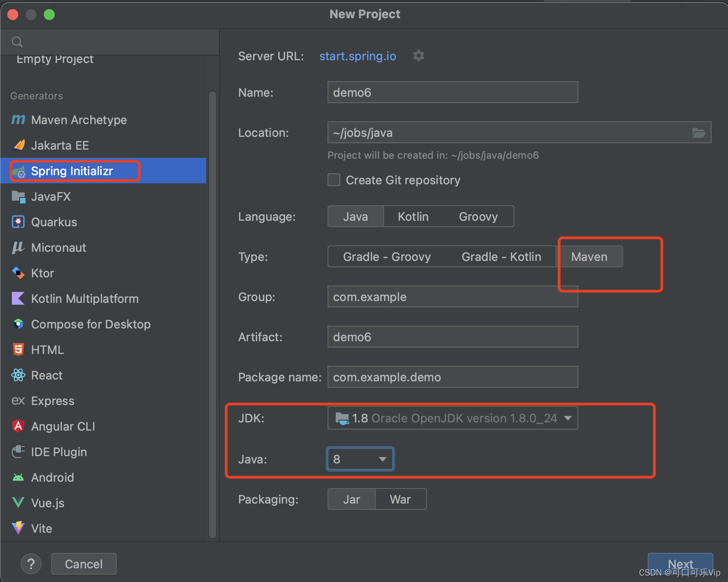Viewport: 728px width, 582px height.
Task: Click the Ktor logo icon
Action: coord(18,273)
